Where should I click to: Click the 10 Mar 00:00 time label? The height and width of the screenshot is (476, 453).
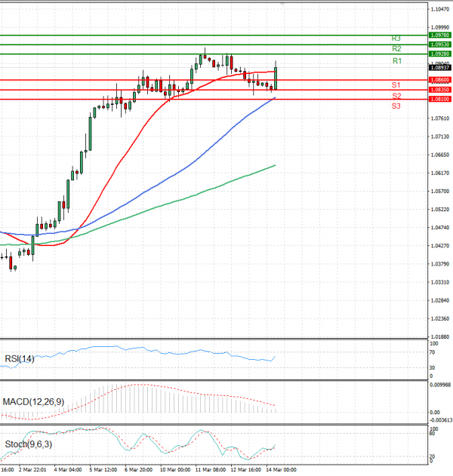175,470
